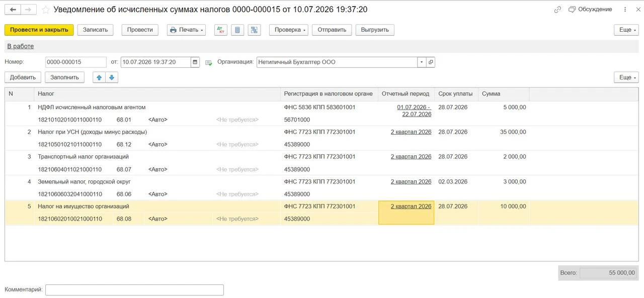Select Земельный налог, городской округ row
644x298 pixels.
pyautogui.click(x=84, y=181)
